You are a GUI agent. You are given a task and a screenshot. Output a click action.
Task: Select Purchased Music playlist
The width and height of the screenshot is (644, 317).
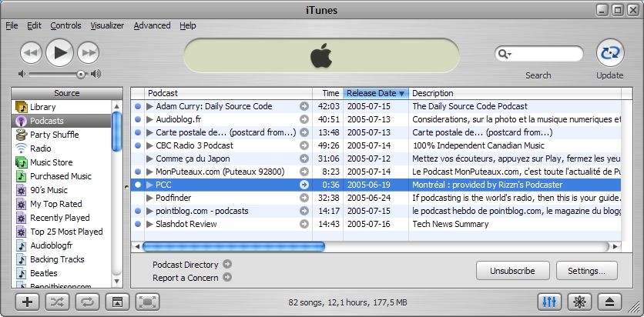pyautogui.click(x=62, y=176)
